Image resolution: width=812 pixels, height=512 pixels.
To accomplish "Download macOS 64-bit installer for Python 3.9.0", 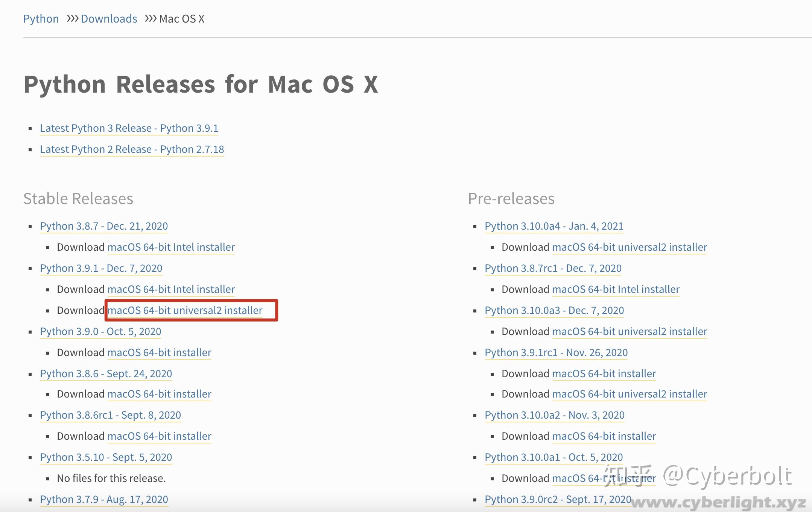I will click(x=159, y=352).
